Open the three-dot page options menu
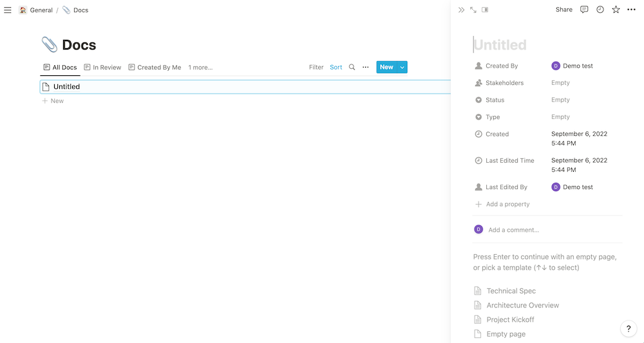 (631, 10)
